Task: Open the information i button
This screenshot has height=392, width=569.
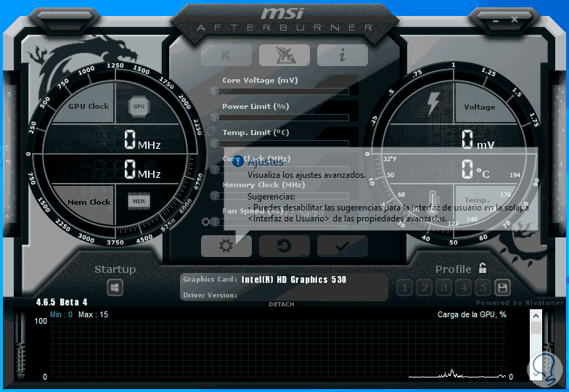Action: 343,55
